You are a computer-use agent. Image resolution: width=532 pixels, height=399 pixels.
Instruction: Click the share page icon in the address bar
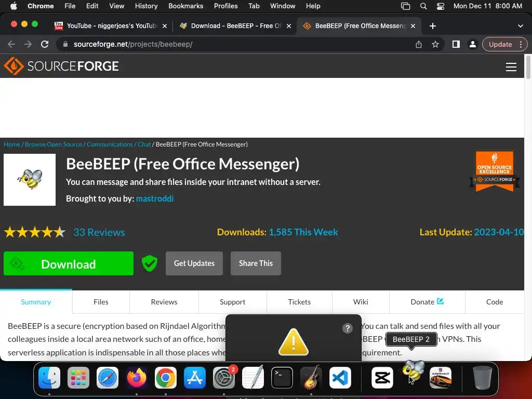pos(419,44)
